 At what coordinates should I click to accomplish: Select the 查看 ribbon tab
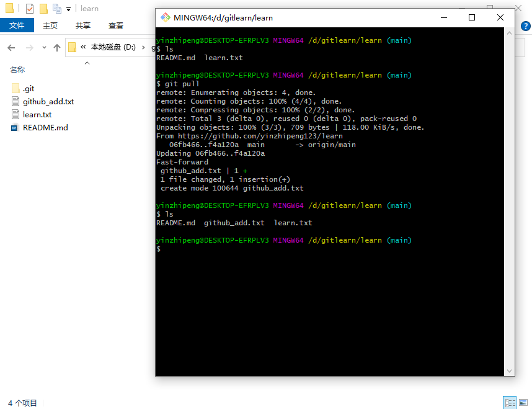[x=116, y=26]
